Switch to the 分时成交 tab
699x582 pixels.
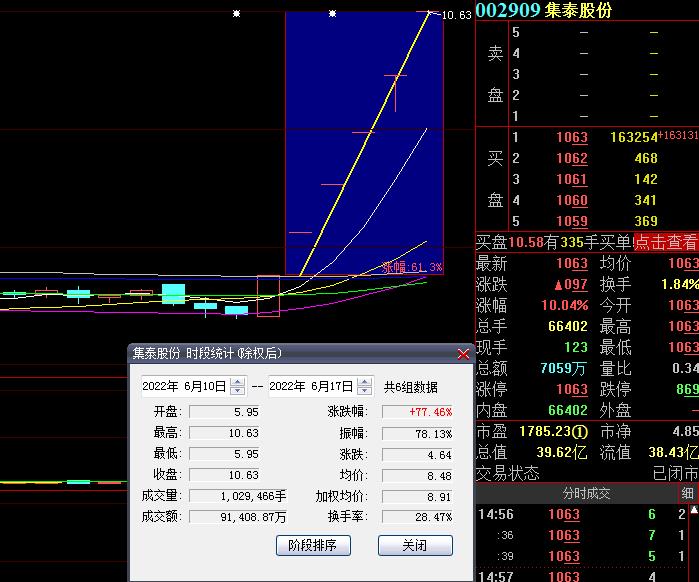click(586, 493)
